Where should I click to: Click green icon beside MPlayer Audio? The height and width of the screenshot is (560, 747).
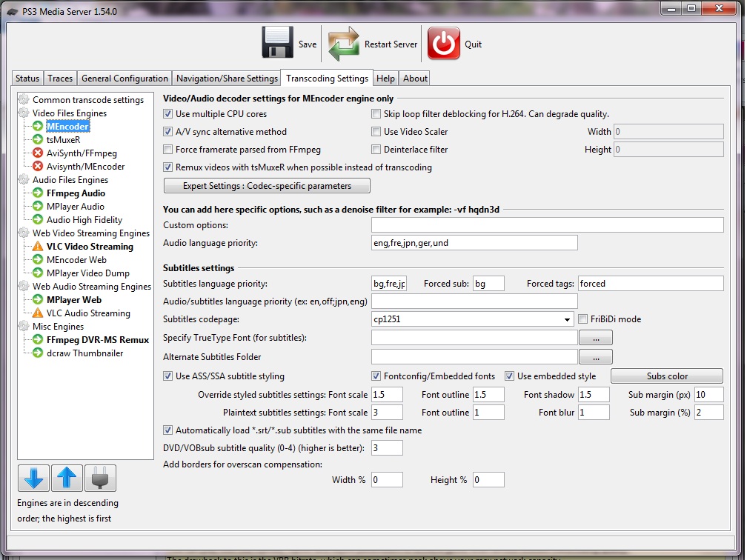tap(38, 206)
